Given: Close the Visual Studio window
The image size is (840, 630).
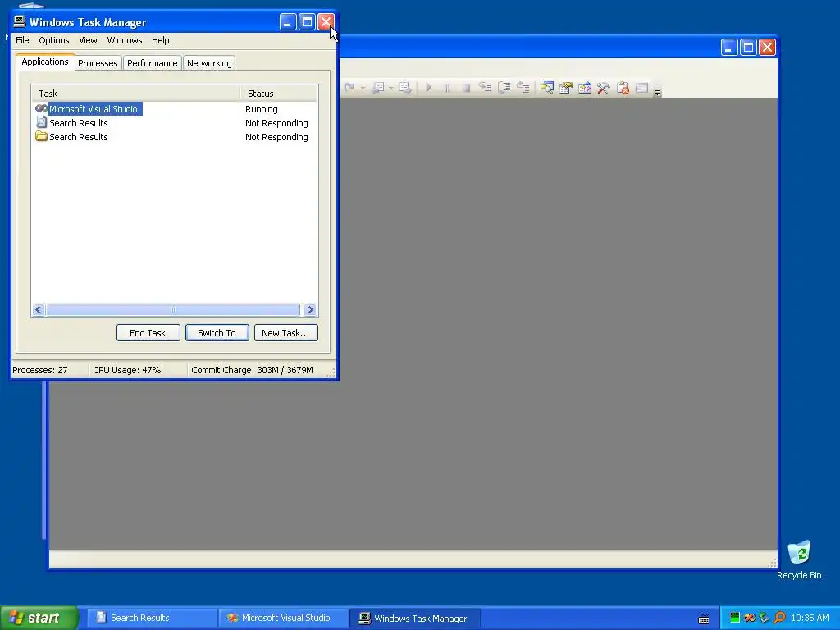Looking at the screenshot, I should coord(767,47).
